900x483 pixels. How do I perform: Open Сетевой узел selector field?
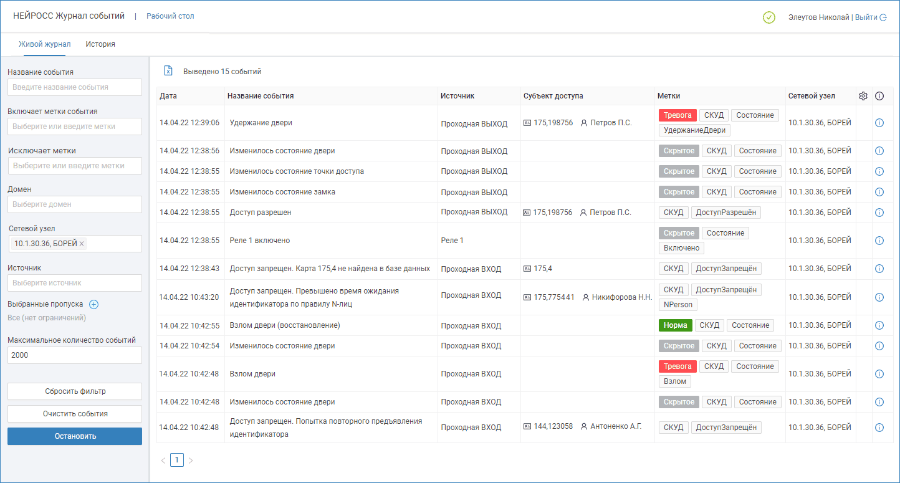pos(75,244)
